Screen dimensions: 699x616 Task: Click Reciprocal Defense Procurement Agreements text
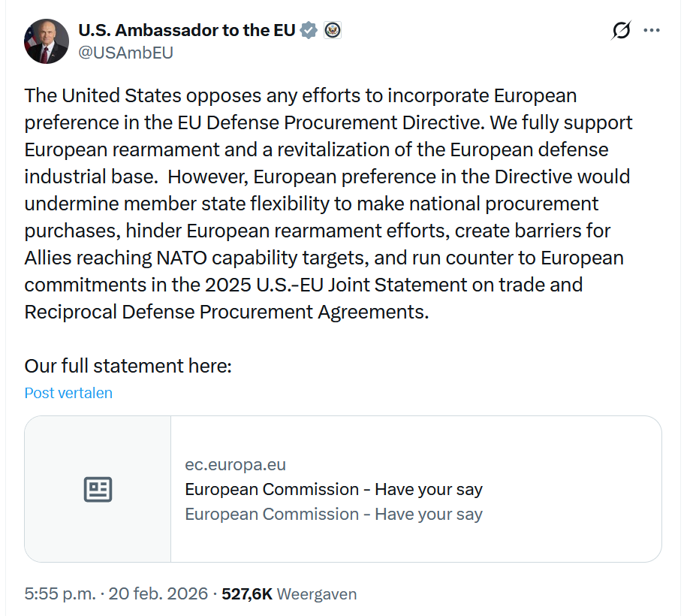[227, 312]
